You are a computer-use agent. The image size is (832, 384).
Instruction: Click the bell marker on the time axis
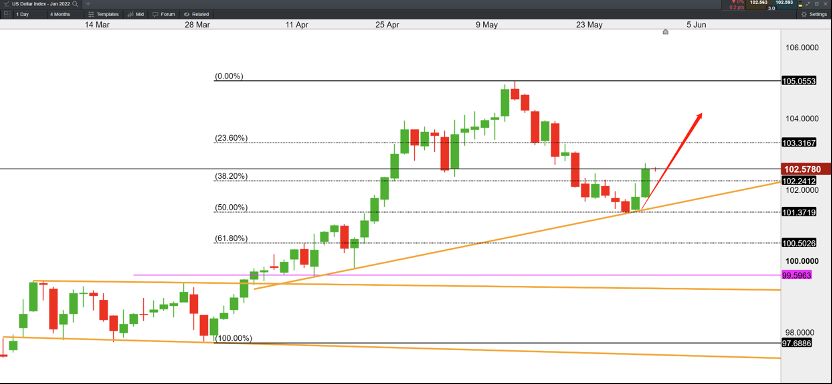click(x=665, y=32)
